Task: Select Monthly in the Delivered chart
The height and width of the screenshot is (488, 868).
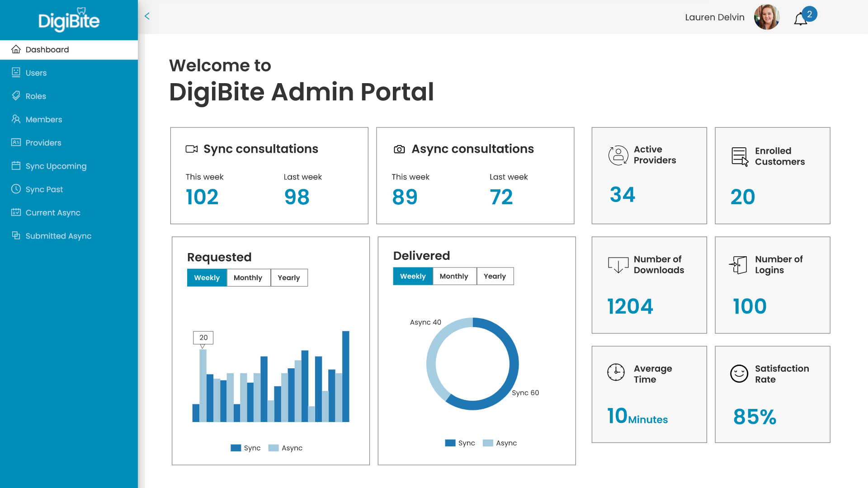Action: pos(454,276)
